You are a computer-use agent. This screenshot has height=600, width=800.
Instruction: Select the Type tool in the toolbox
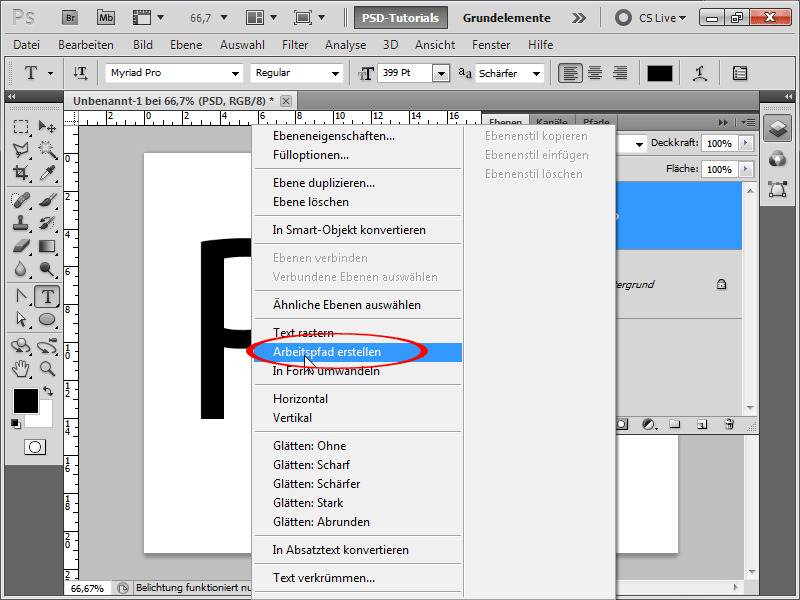coord(47,296)
